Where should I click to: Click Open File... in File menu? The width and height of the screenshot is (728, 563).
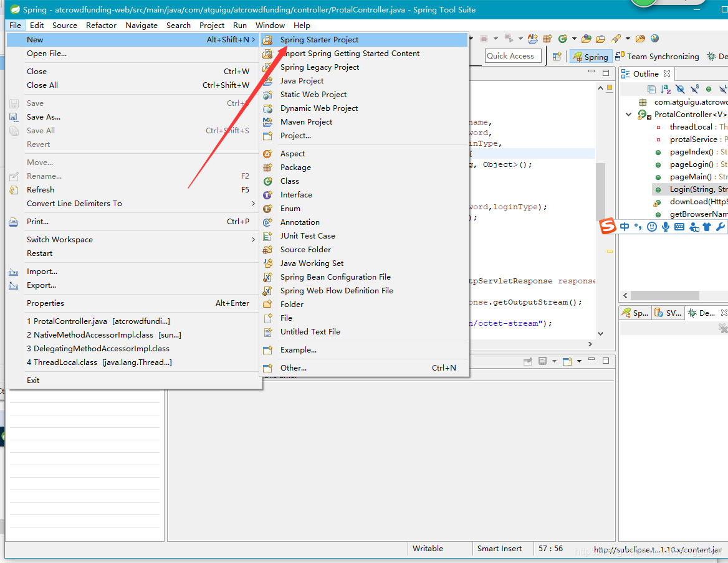132,54
